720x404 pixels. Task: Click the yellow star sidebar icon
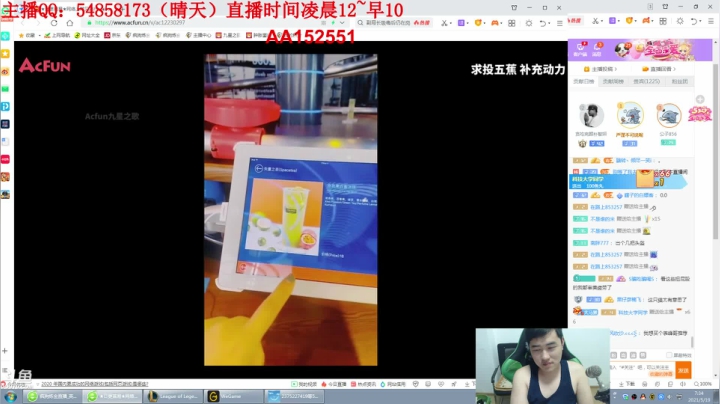(6, 54)
